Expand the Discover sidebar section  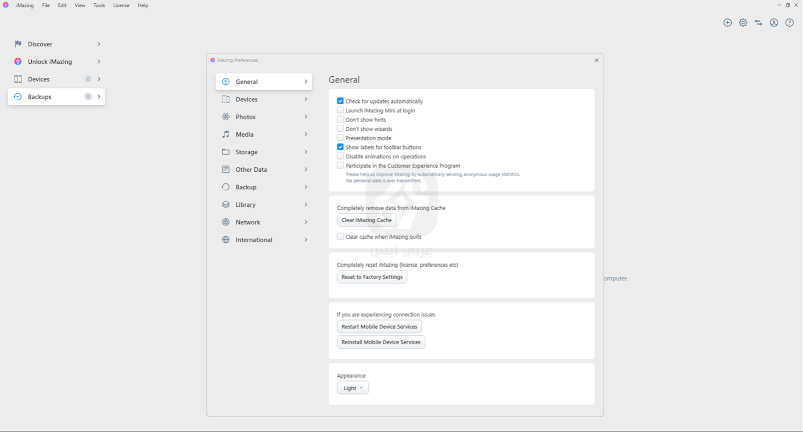click(x=98, y=44)
